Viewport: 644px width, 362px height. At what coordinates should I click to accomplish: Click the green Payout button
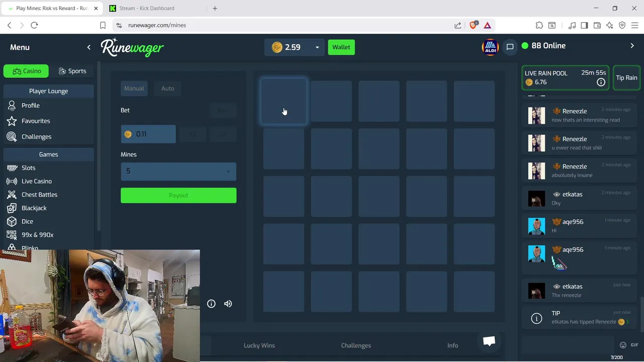pos(179,196)
